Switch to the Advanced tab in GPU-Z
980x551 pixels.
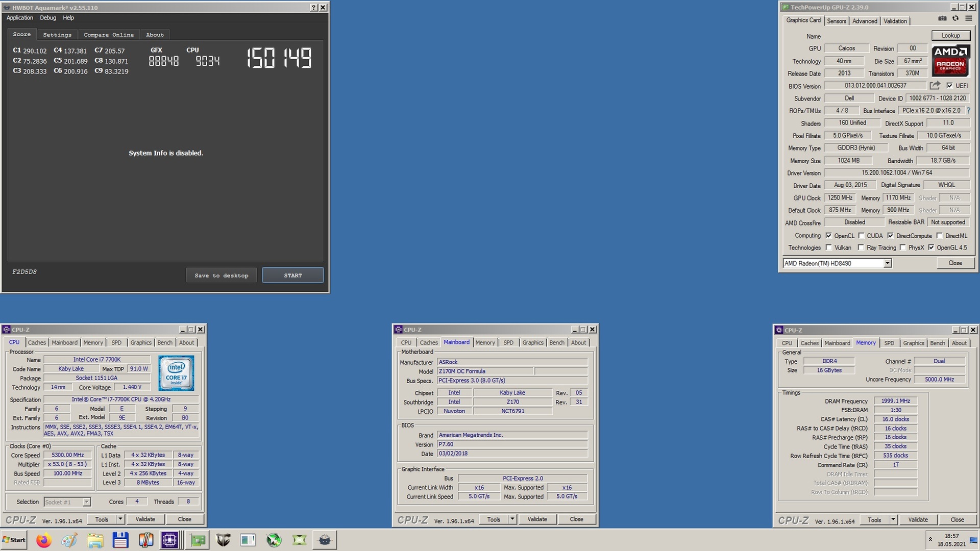[x=865, y=21]
